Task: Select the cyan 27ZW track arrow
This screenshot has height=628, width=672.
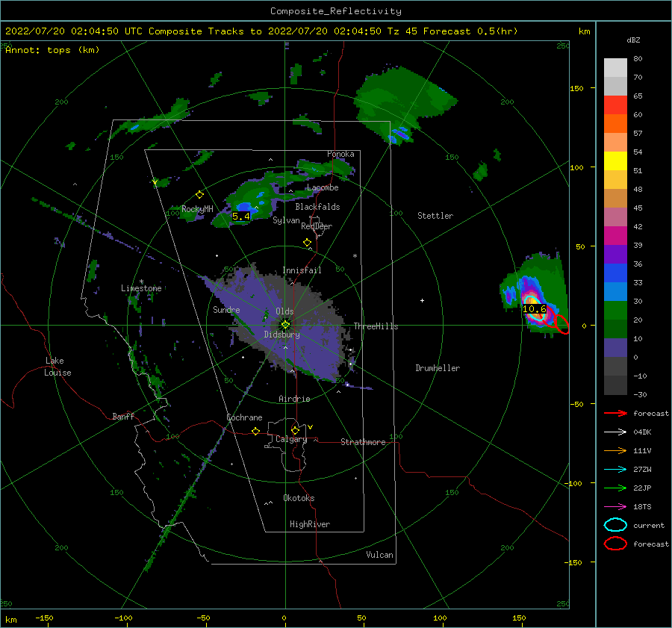Action: [x=615, y=470]
